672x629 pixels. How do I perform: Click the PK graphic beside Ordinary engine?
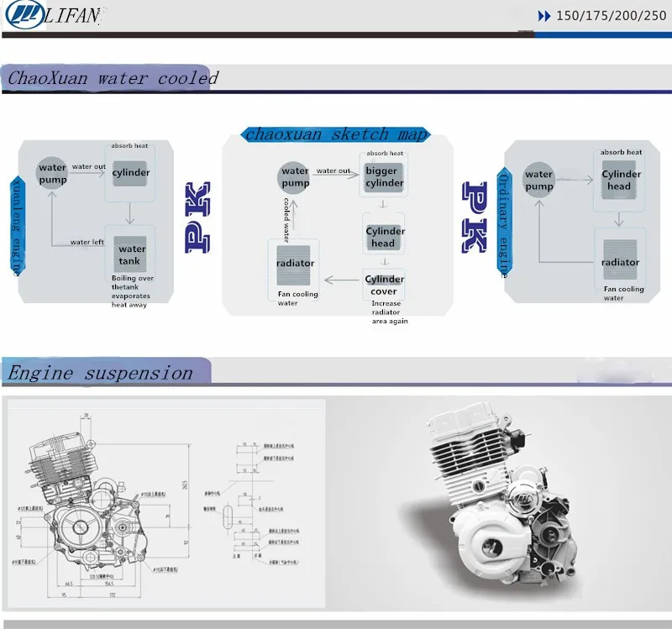pos(475,218)
